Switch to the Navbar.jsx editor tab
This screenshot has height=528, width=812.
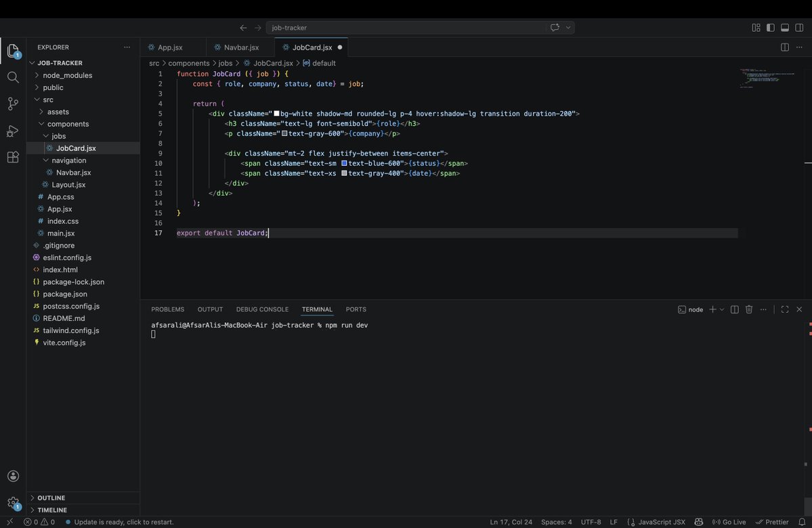click(240, 47)
